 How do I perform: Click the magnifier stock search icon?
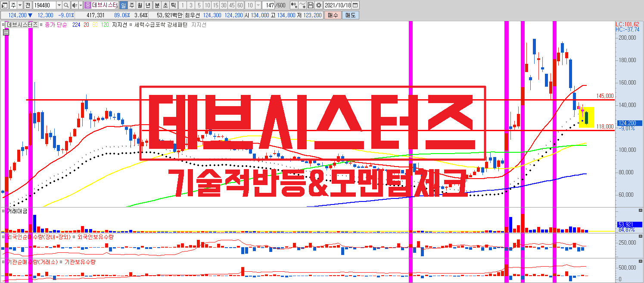point(66,5)
